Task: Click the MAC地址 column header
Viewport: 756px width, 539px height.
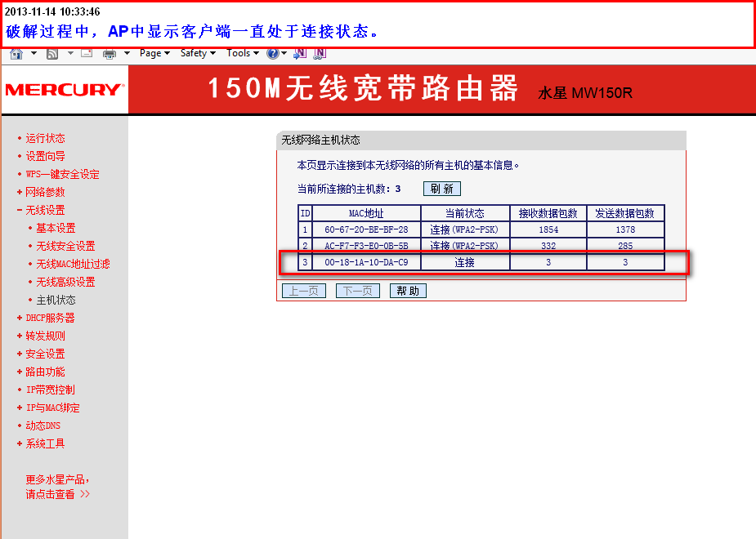Action: point(366,213)
